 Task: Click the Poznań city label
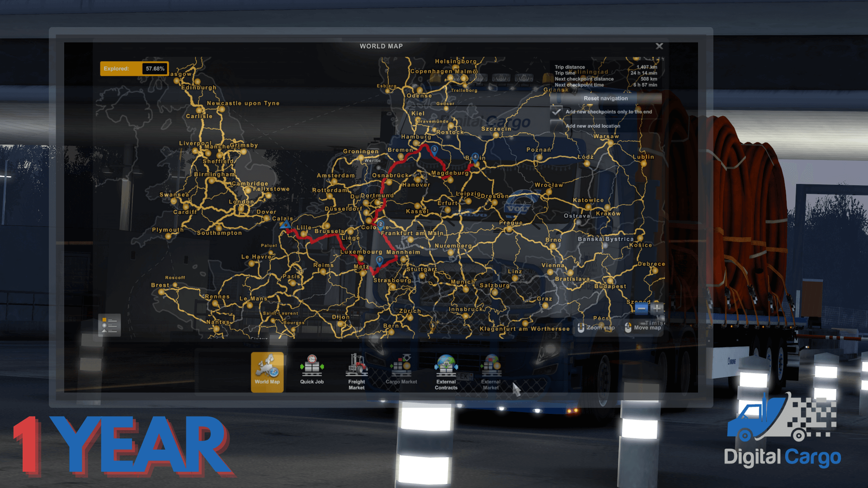[539, 150]
